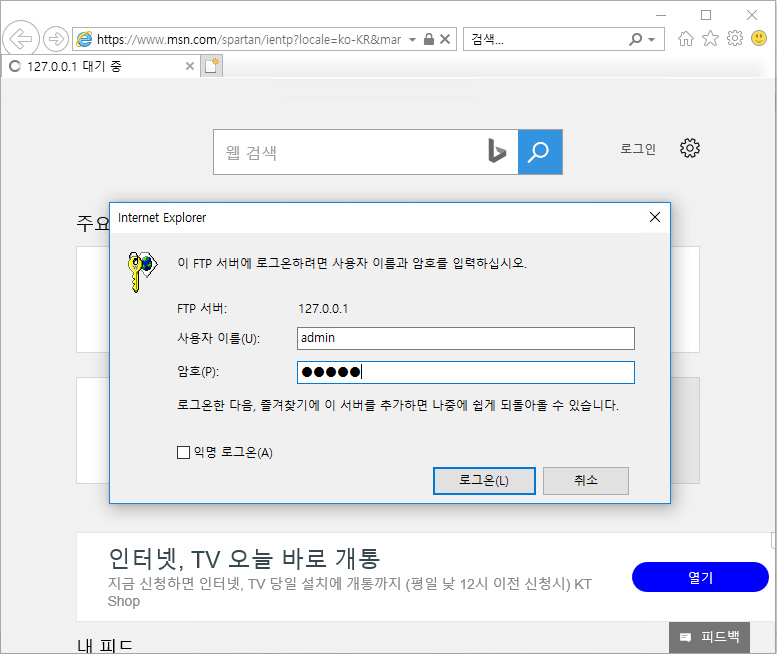
Task: Open browser Tools gear icon
Action: pyautogui.click(x=735, y=38)
